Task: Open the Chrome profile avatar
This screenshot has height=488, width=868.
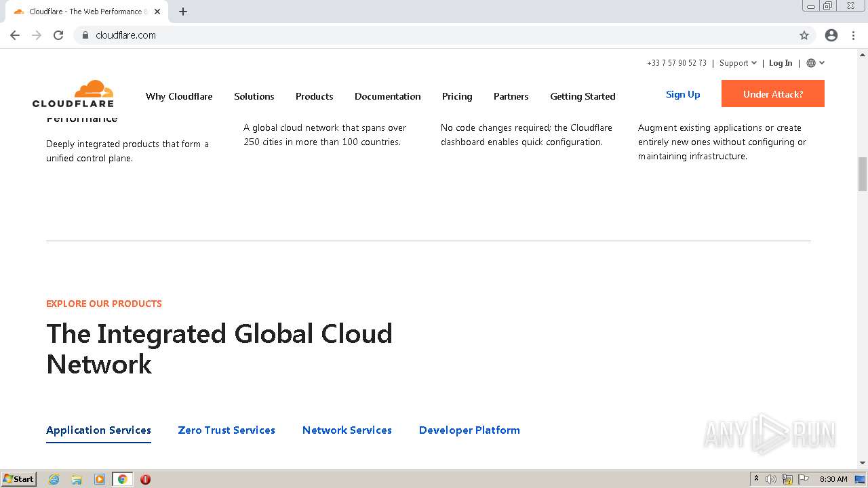Action: pos(831,35)
